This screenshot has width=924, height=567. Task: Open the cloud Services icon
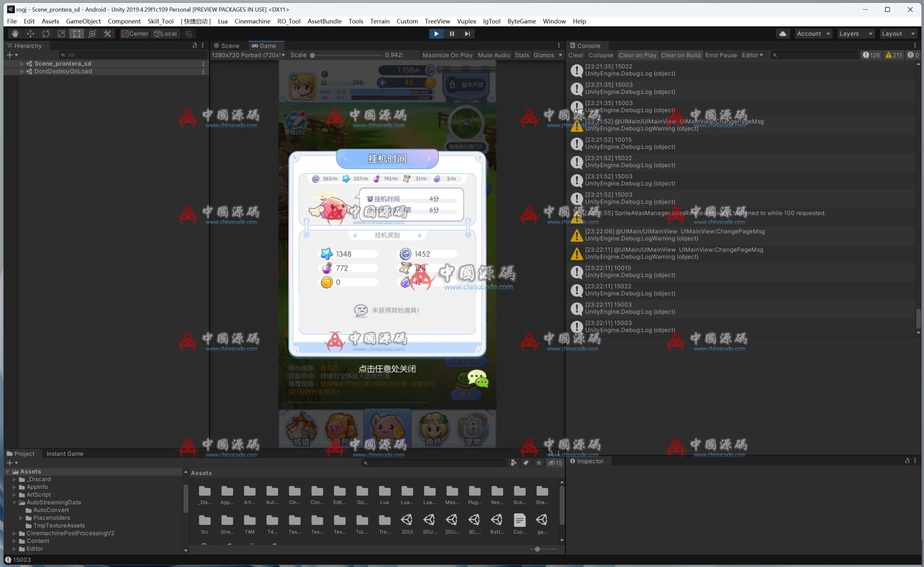783,34
